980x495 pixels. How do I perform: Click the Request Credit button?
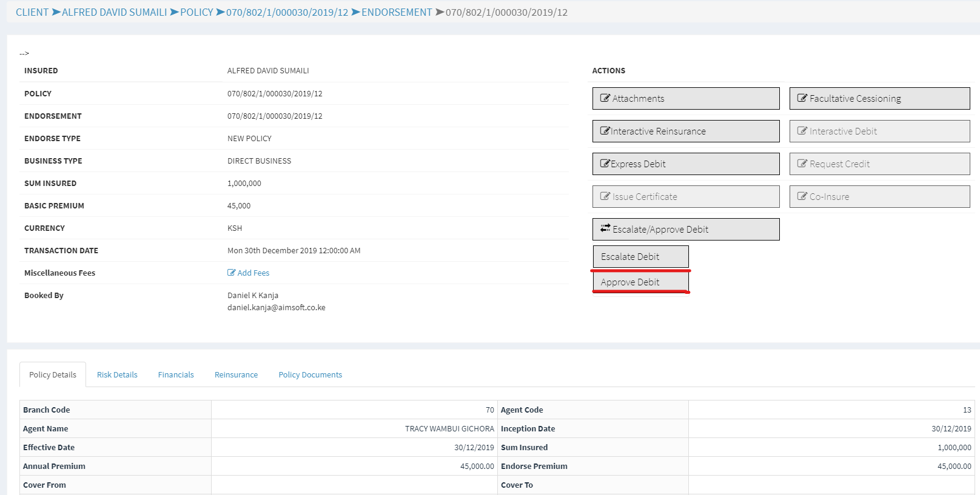(879, 164)
